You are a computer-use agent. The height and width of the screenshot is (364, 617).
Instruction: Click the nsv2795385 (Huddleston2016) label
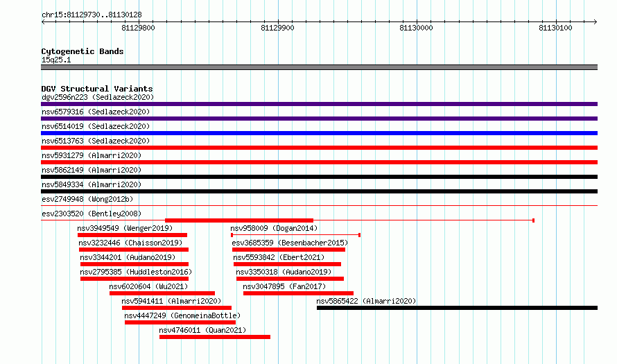tap(136, 272)
